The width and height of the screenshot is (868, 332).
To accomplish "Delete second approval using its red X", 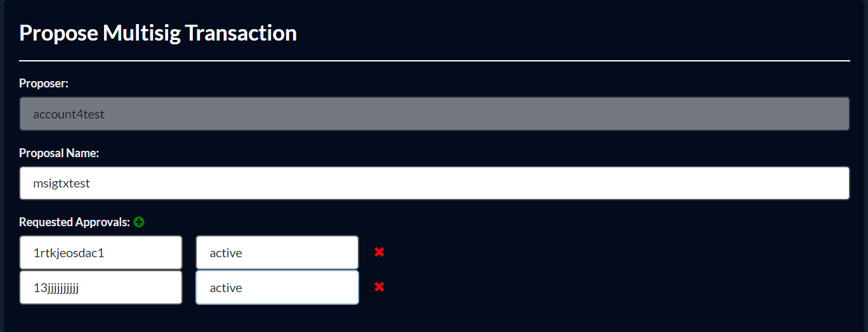I will (379, 287).
